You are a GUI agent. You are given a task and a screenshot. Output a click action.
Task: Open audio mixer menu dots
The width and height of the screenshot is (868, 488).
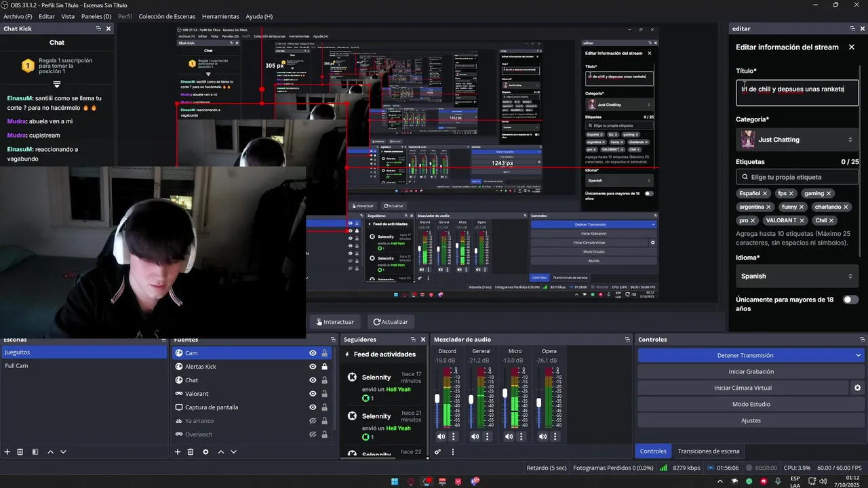tap(452, 452)
